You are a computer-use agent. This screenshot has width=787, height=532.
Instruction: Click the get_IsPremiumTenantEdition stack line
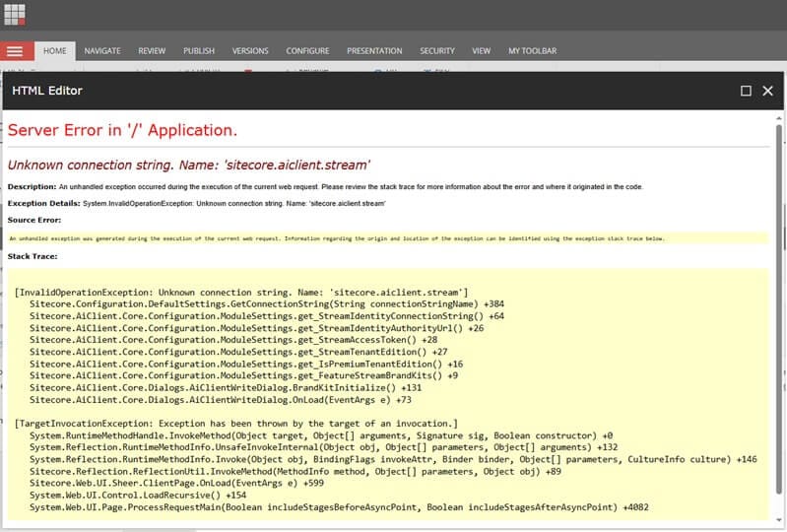tap(246, 364)
